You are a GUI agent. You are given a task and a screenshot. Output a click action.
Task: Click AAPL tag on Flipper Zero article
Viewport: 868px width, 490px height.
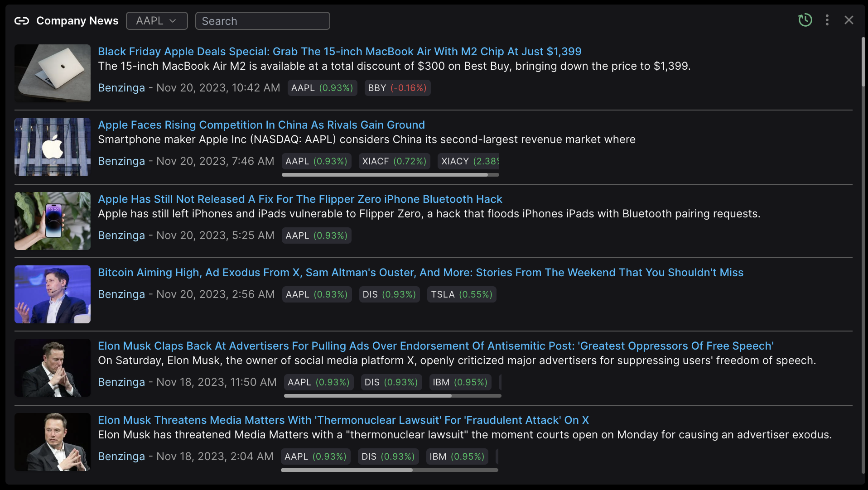click(316, 235)
